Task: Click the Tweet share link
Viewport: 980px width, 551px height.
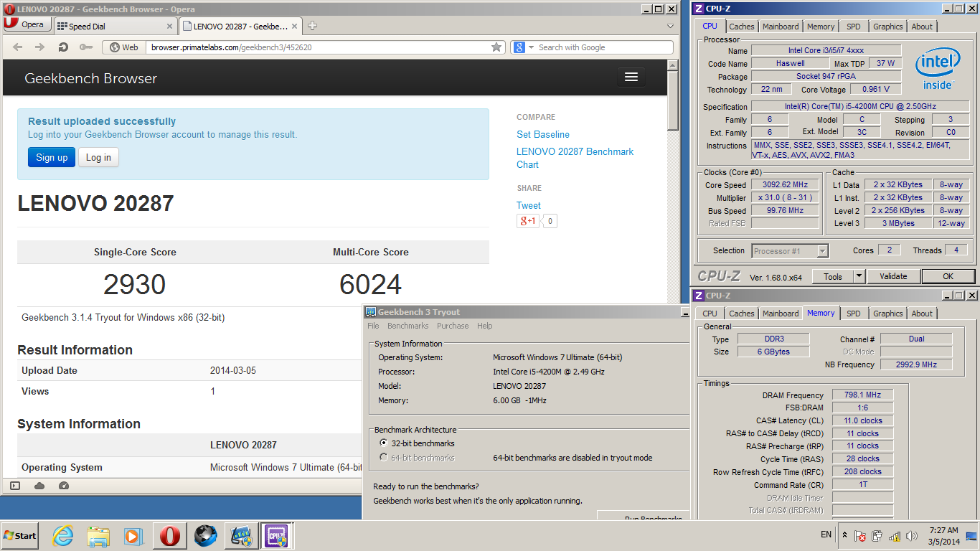Action: click(x=529, y=205)
